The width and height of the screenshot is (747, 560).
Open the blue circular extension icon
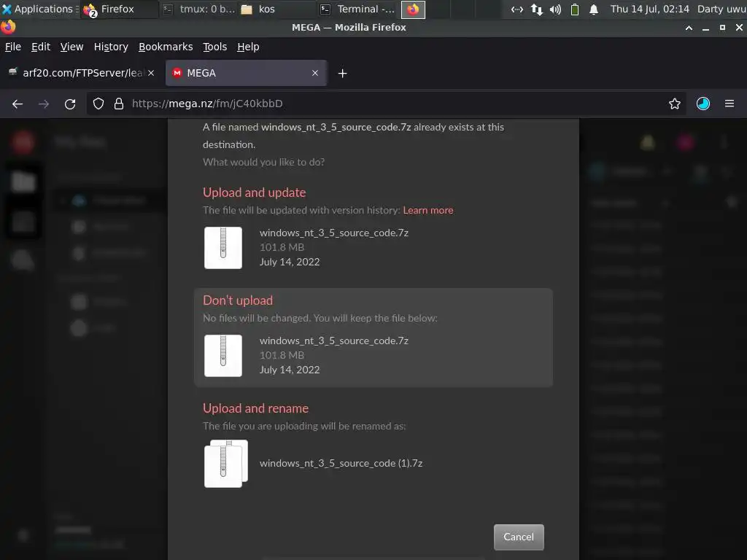[x=703, y=104]
